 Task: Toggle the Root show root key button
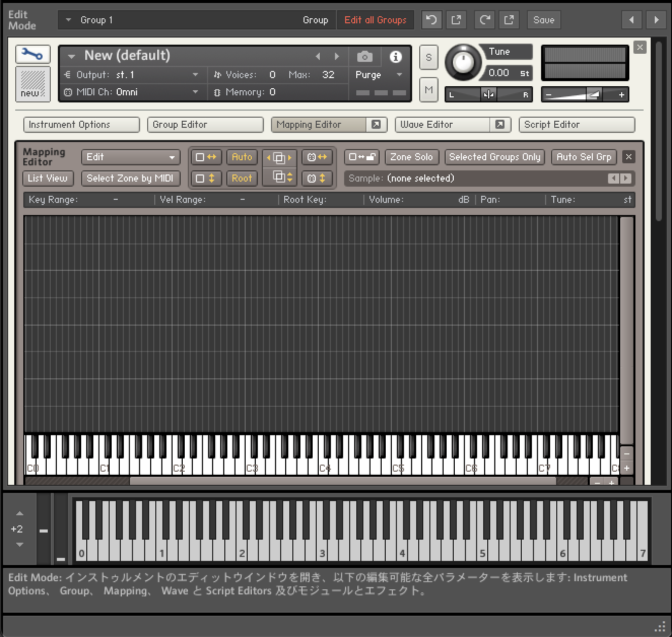(x=242, y=179)
